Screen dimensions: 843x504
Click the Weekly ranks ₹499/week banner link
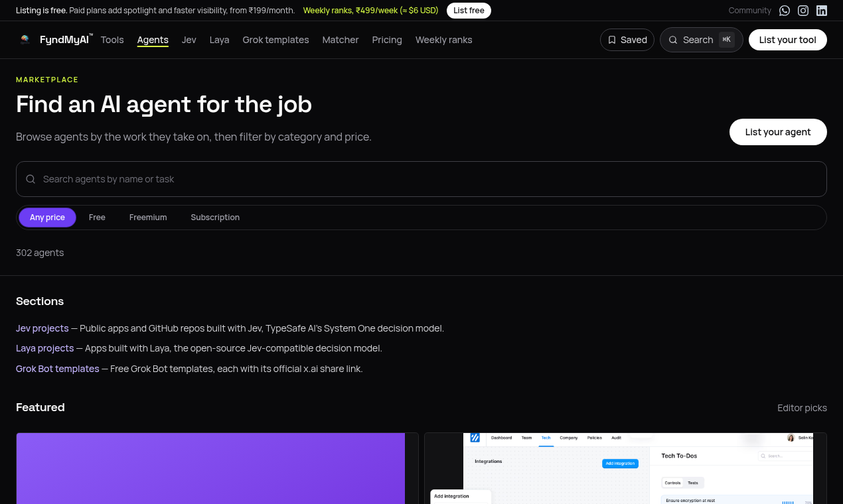[x=371, y=11]
